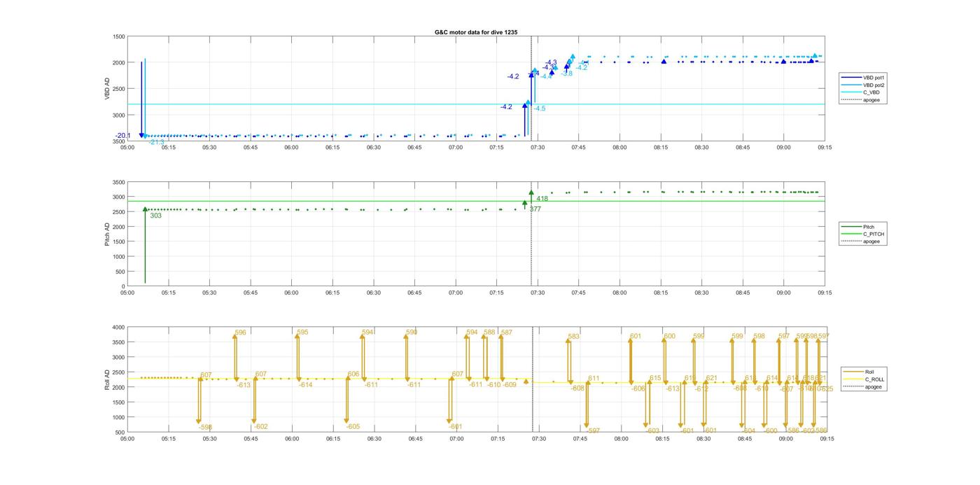
Task: Click the '06:00' x-axis tick of VBD plot
Action: point(291,148)
